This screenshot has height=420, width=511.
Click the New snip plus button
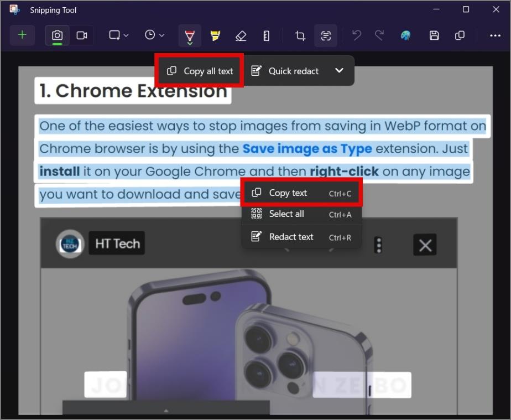pos(22,35)
